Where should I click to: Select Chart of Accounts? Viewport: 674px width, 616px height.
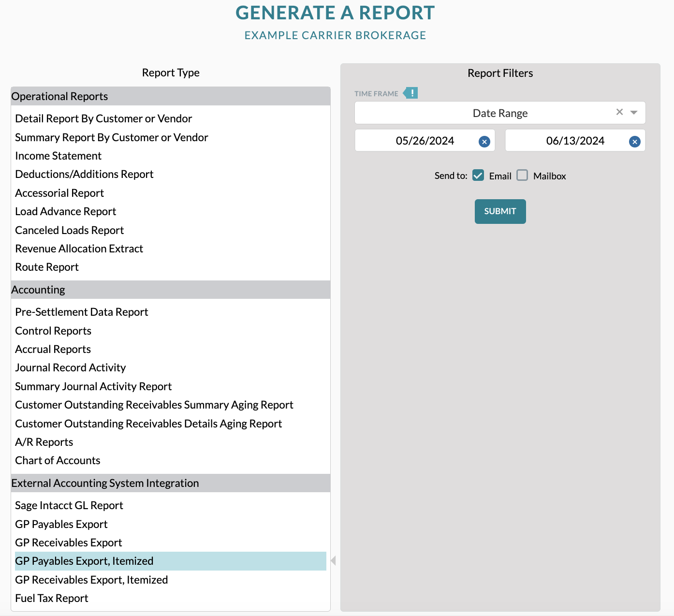58,460
